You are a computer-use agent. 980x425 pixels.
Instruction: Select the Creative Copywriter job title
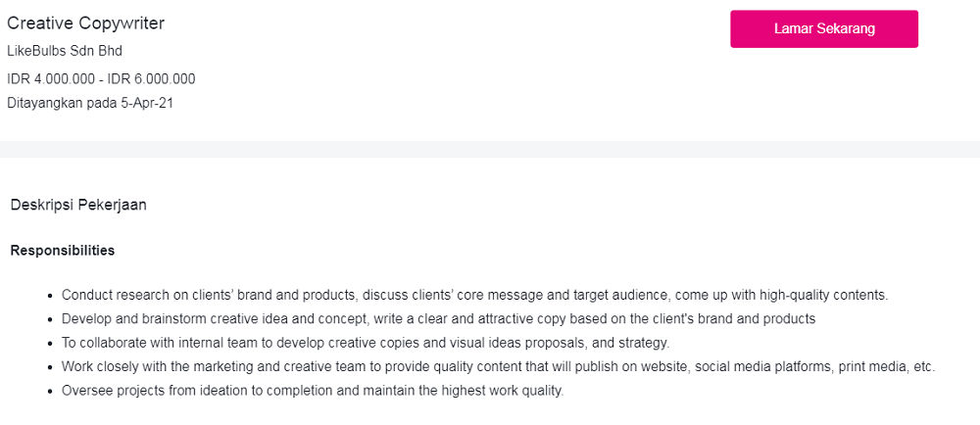click(86, 24)
